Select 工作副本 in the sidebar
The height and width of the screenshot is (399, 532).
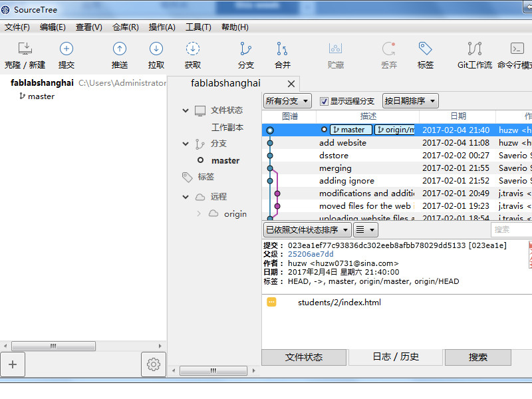click(x=227, y=128)
